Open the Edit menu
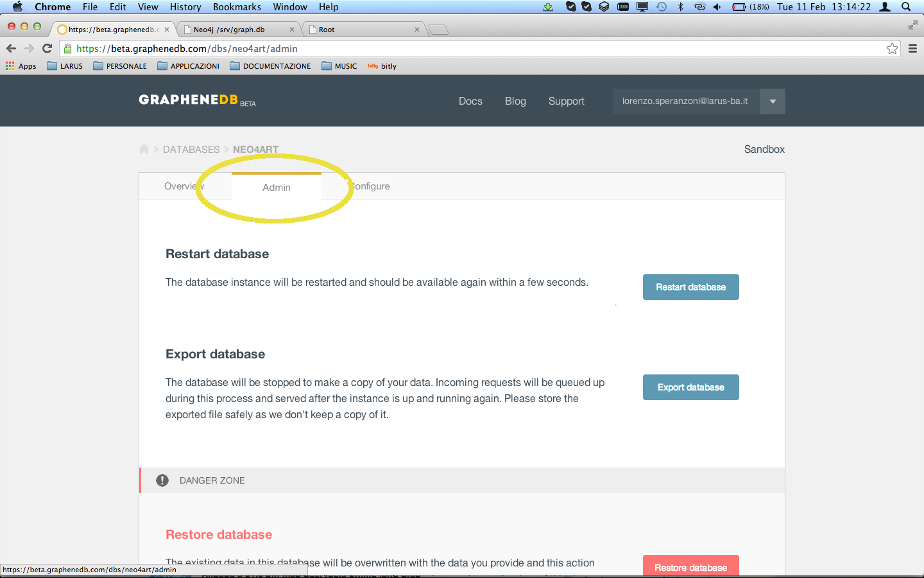 tap(117, 6)
